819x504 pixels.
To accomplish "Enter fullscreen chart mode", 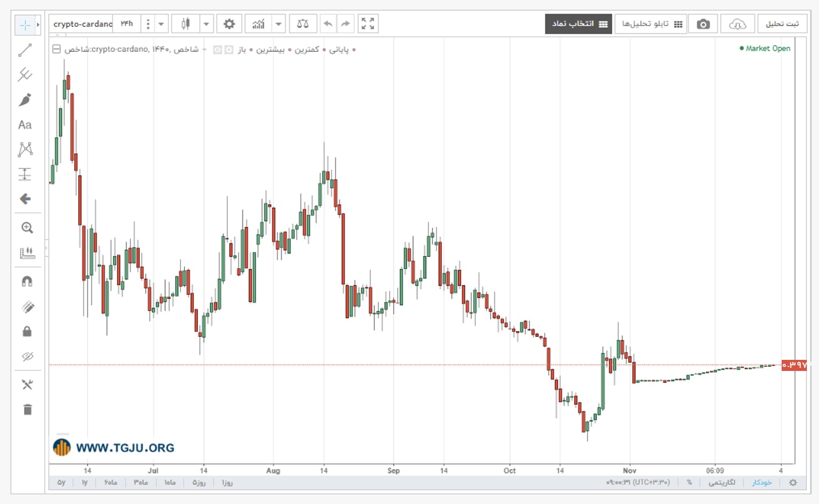I will (x=368, y=24).
